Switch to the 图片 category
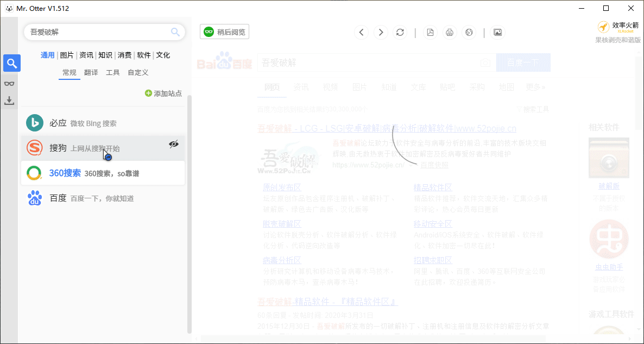644x344 pixels. coord(67,55)
